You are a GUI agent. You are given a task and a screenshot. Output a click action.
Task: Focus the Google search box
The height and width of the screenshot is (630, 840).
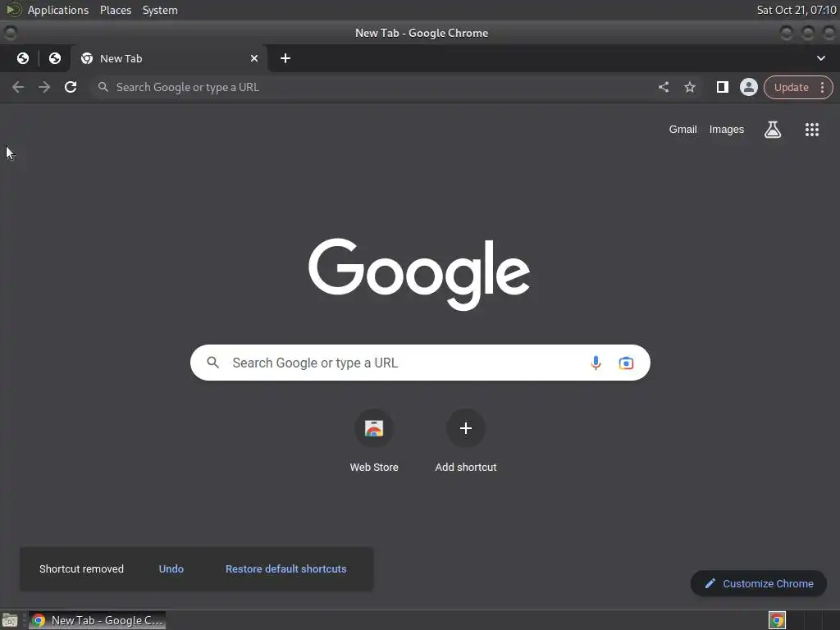click(420, 363)
